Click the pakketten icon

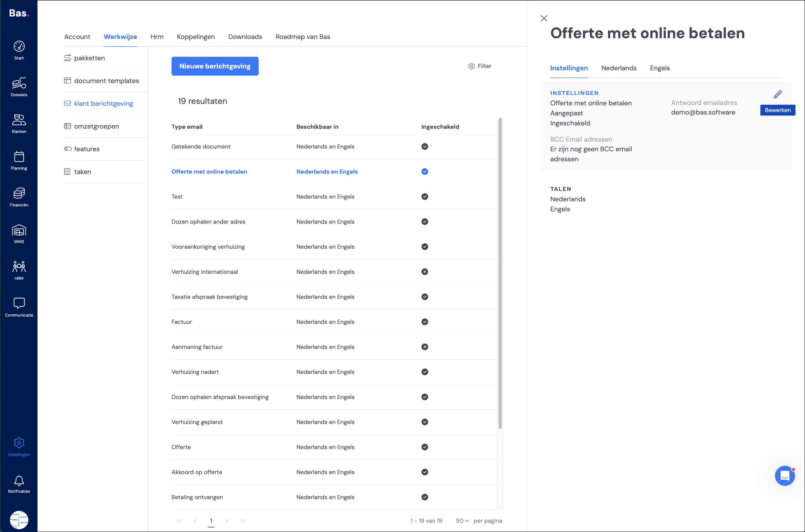pos(67,58)
